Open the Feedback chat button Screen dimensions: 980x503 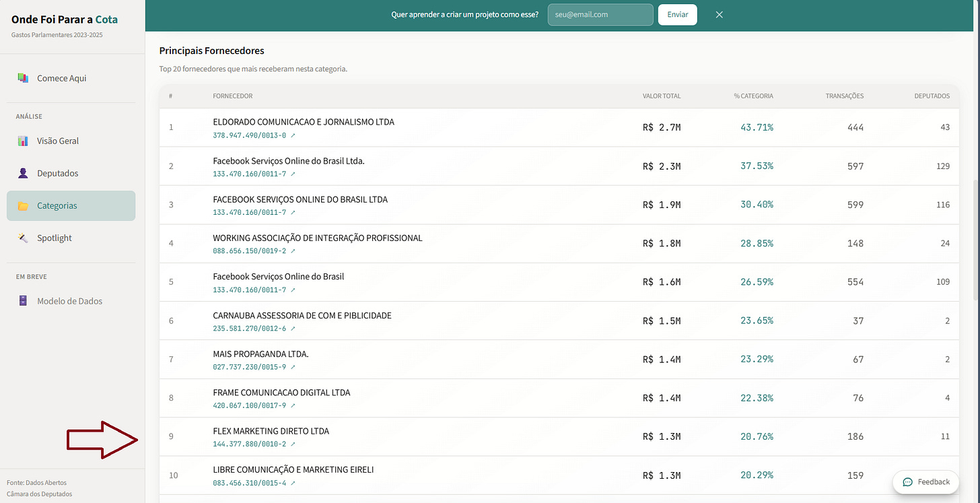(925, 481)
